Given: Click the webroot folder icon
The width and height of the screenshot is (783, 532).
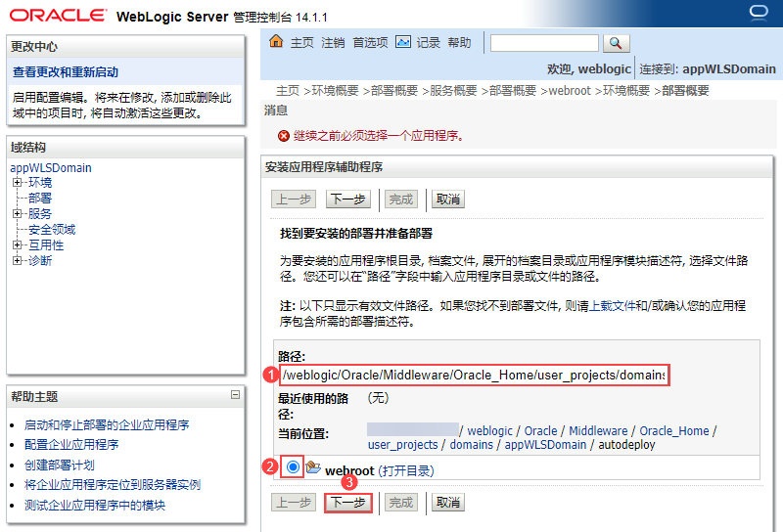Looking at the screenshot, I should click(x=313, y=467).
